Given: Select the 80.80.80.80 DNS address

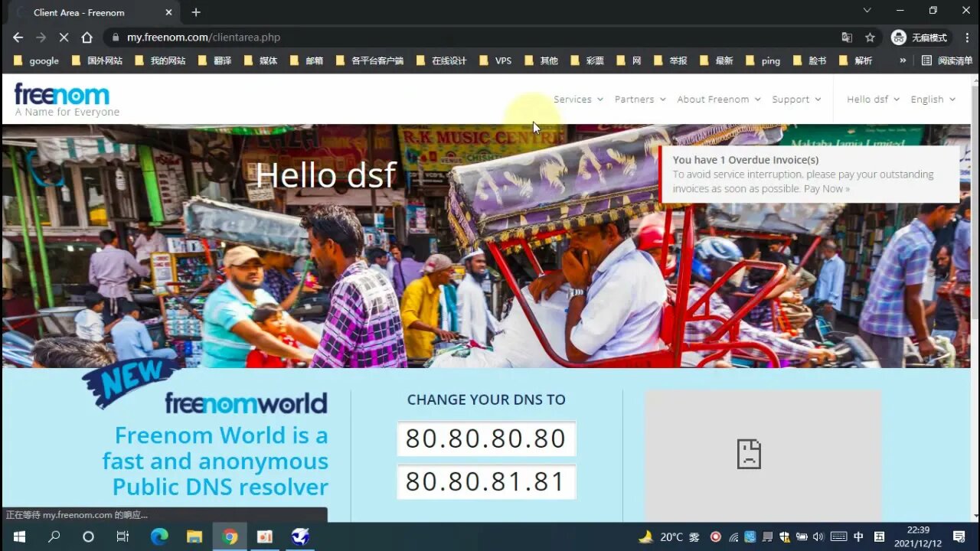Looking at the screenshot, I should [486, 439].
